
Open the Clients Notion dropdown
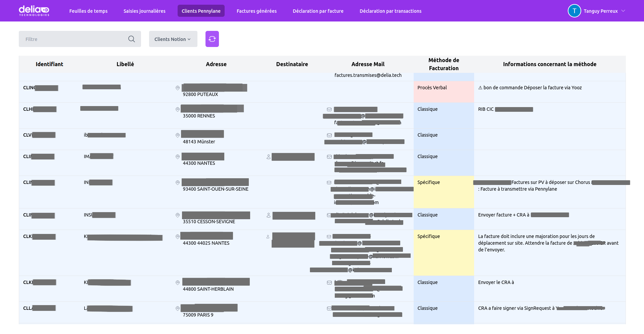point(173,39)
